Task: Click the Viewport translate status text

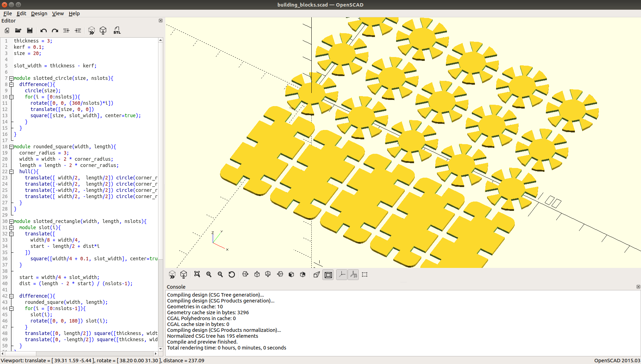Action: [102, 361]
